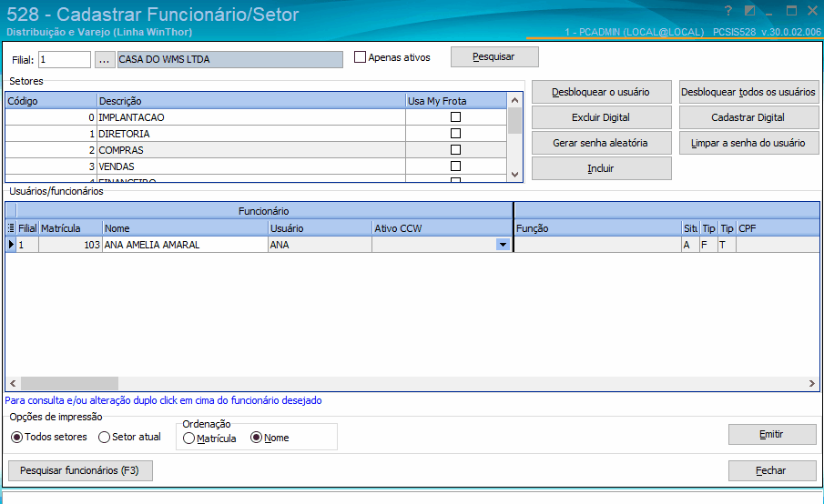
Task: Click the Nome column header in employee grid
Action: [185, 228]
